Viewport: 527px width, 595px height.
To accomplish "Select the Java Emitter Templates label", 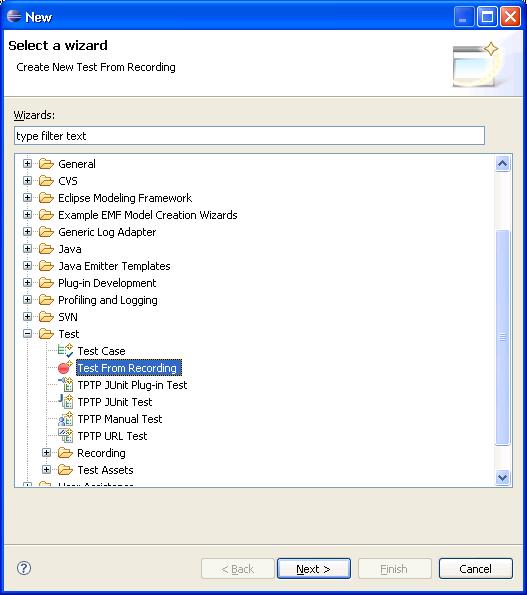I will 114,266.
